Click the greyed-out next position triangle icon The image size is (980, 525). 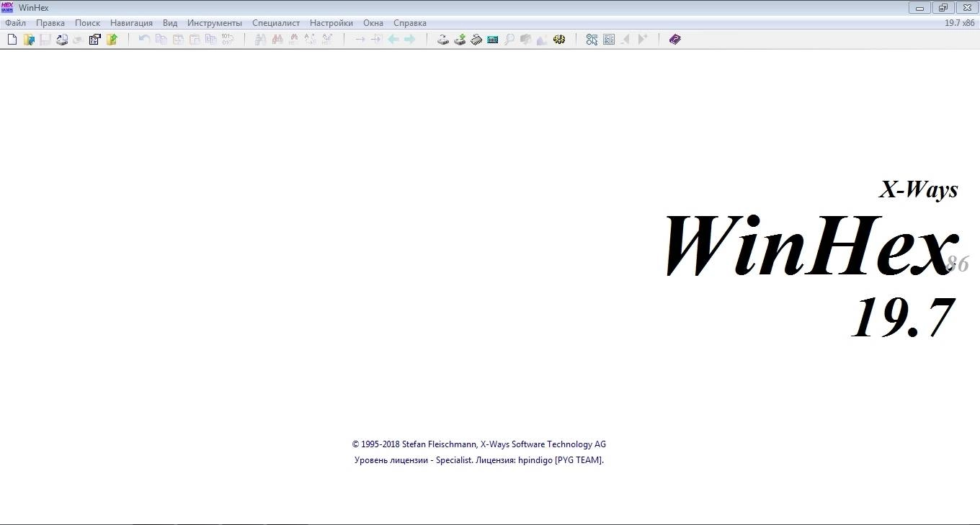click(643, 40)
